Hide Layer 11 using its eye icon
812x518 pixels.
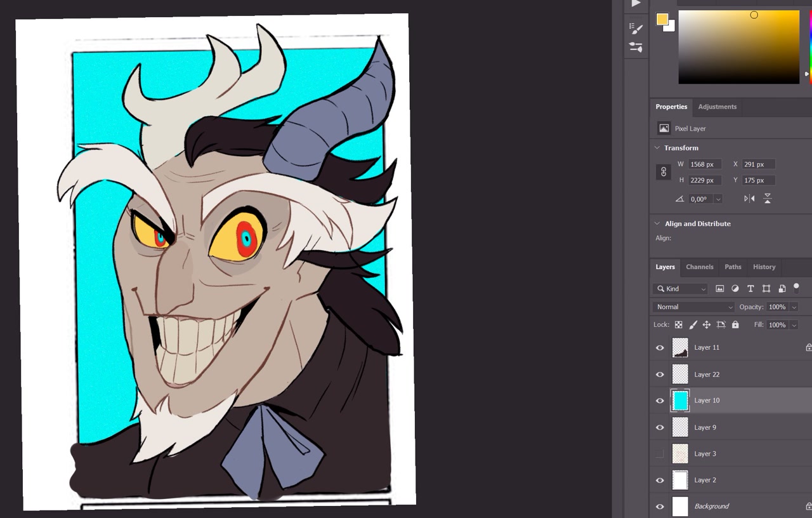(660, 348)
